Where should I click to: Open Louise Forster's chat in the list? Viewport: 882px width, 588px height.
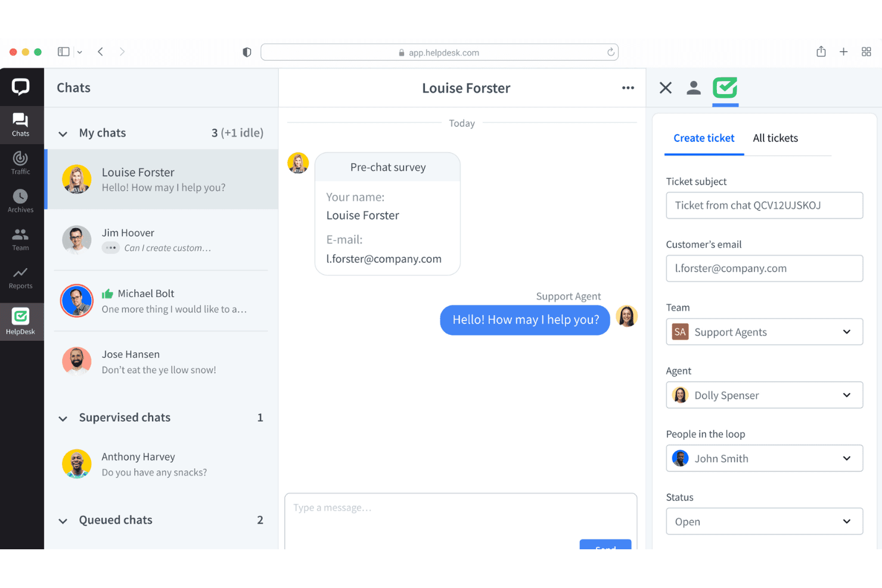pos(162,179)
